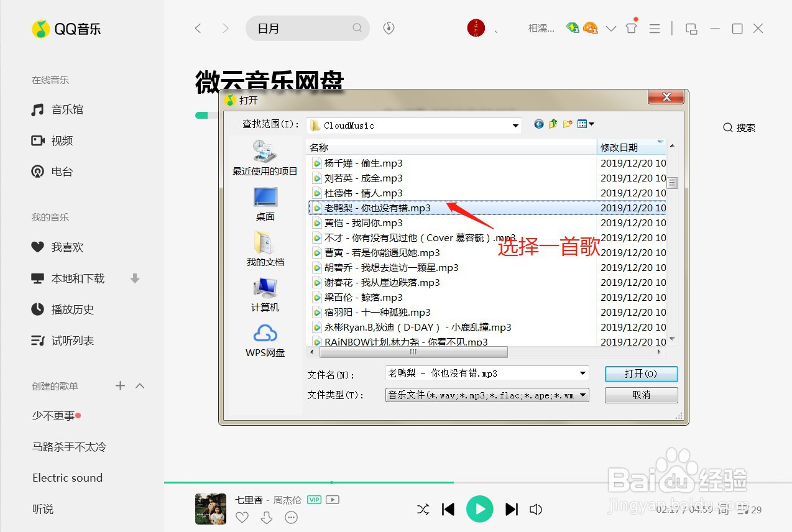The image size is (792, 532).
Task: Seek along the playback progress bar
Action: coord(478,482)
